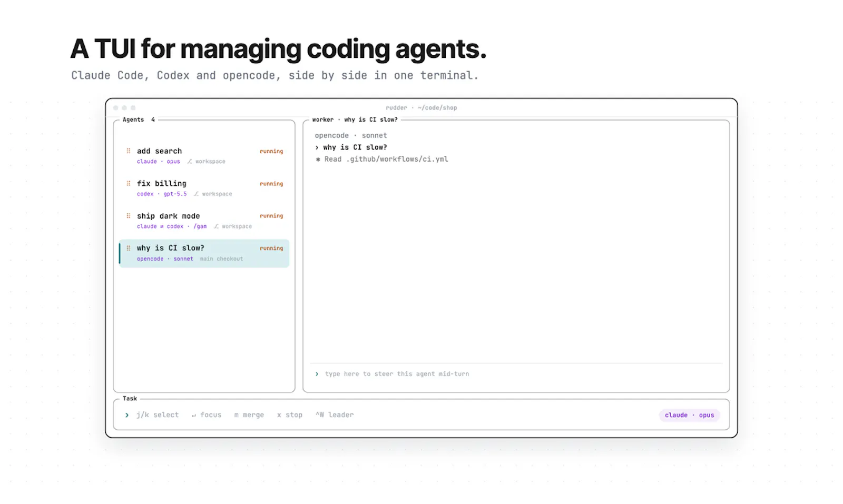
Task: Click the branch icon in the fix billing row
Action: coord(196,194)
